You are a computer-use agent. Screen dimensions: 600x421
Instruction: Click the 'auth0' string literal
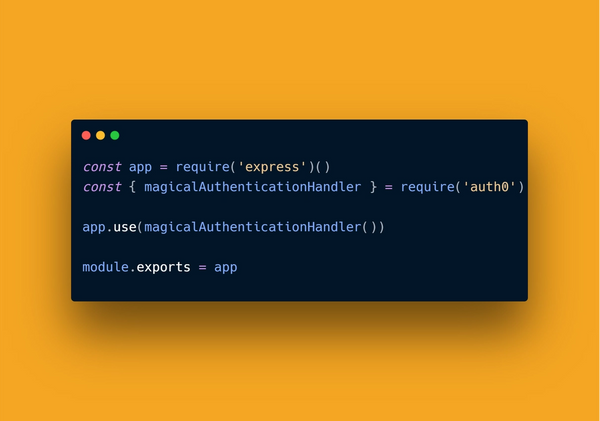489,187
